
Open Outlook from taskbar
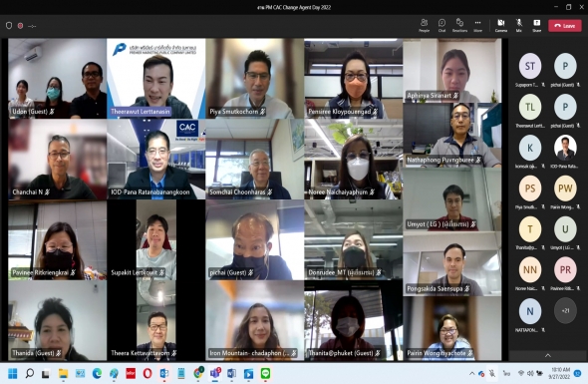tap(164, 373)
